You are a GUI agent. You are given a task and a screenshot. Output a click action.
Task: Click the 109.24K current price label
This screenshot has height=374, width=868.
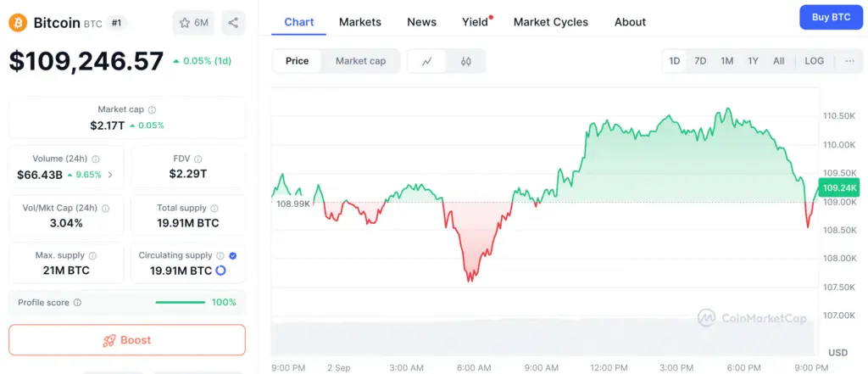click(x=839, y=188)
